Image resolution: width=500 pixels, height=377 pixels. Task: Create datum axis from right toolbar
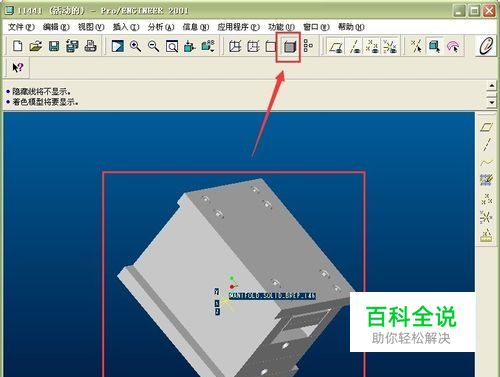pyautogui.click(x=487, y=144)
